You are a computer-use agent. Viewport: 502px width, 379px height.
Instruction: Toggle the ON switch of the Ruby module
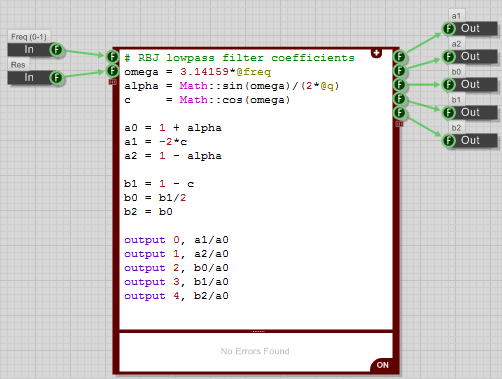382,365
